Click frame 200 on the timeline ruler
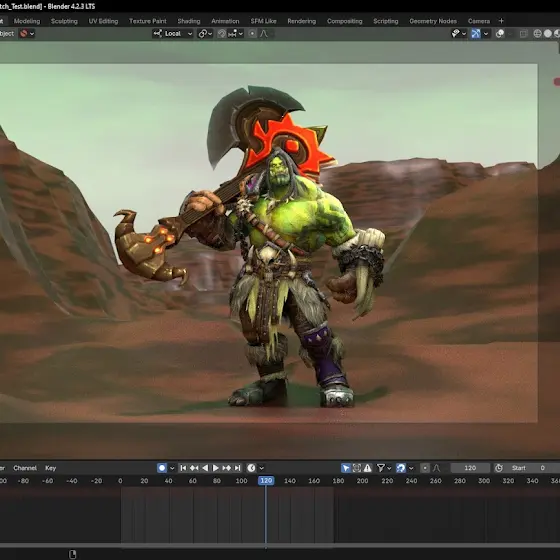This screenshot has width=560, height=560. (362, 481)
